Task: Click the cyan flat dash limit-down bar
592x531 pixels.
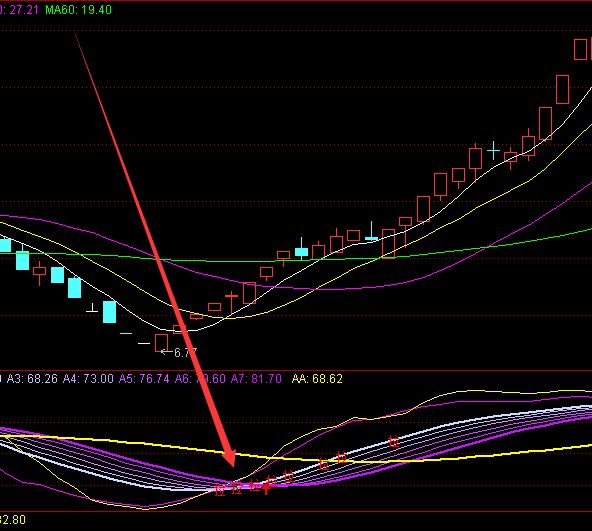Action: point(126,333)
